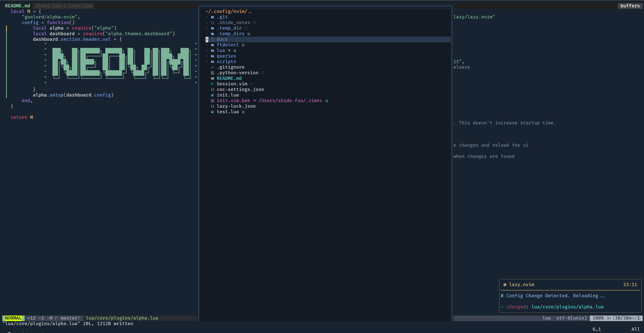Click the JSON braces icon for coc-settings.json
The width and height of the screenshot is (644, 333).
(212, 89)
